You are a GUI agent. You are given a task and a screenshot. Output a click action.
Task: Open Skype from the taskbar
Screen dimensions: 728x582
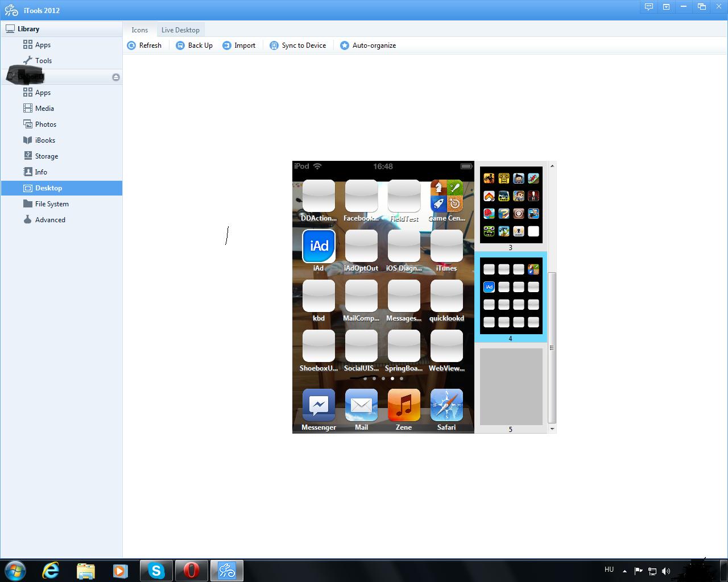click(x=156, y=571)
